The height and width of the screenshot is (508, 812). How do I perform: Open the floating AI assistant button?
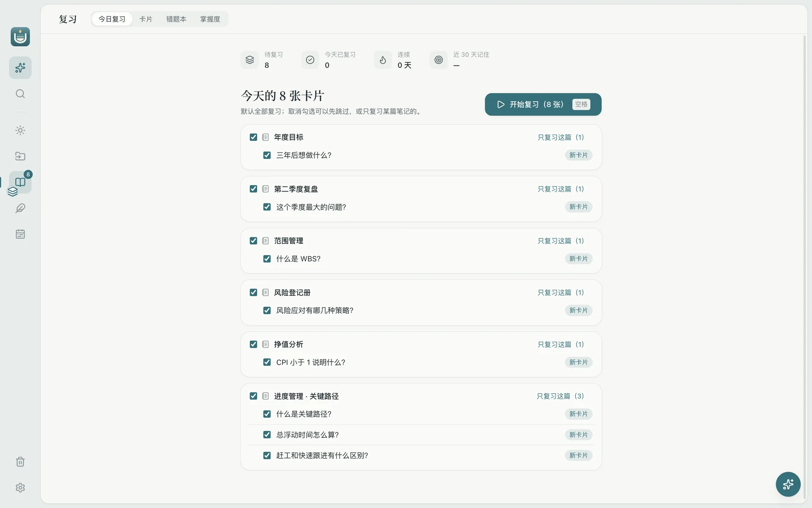tap(788, 484)
